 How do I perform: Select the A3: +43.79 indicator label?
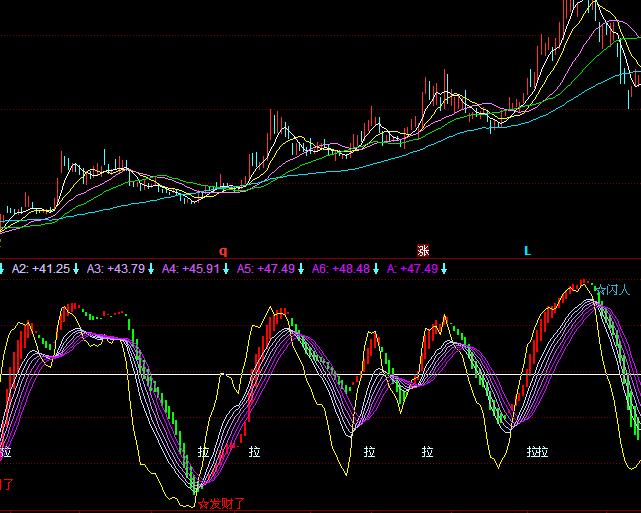(x=115, y=269)
